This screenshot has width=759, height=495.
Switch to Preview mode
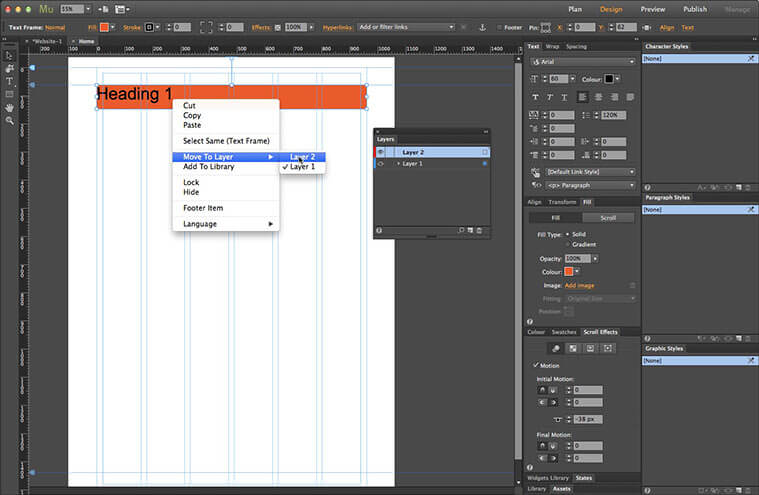[x=652, y=9]
